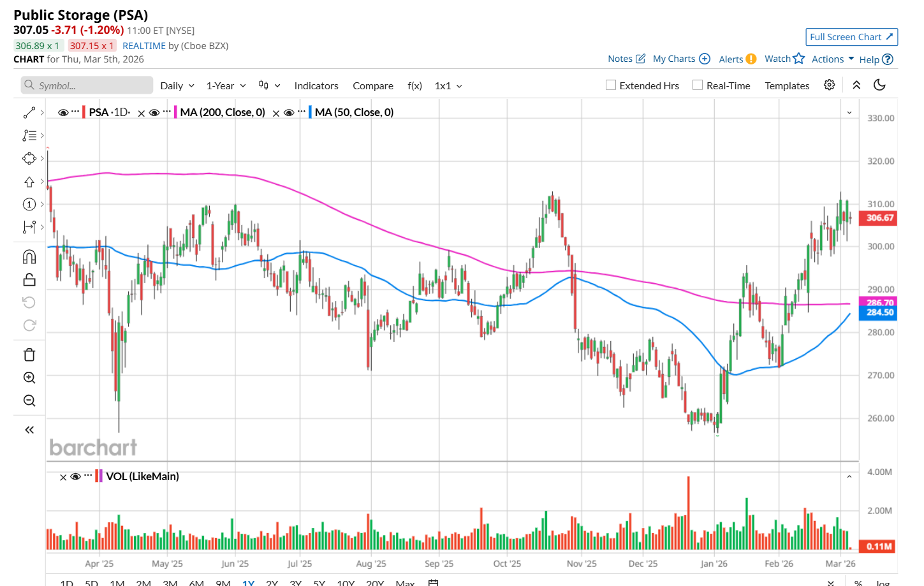Hide the VOL indicator

(x=75, y=477)
